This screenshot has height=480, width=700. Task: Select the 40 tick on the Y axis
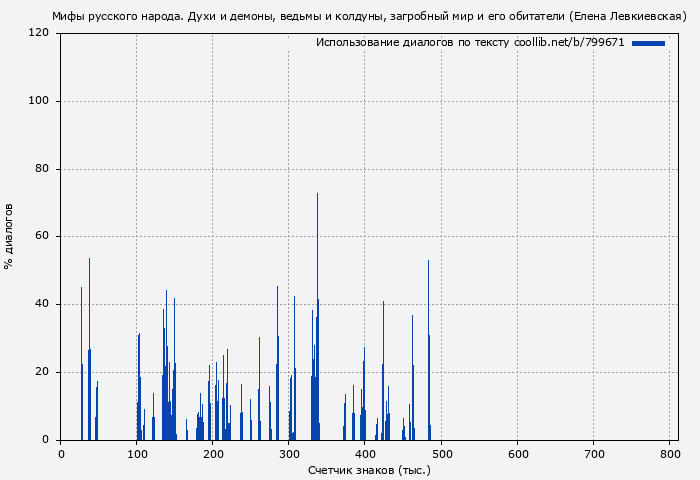pyautogui.click(x=43, y=304)
